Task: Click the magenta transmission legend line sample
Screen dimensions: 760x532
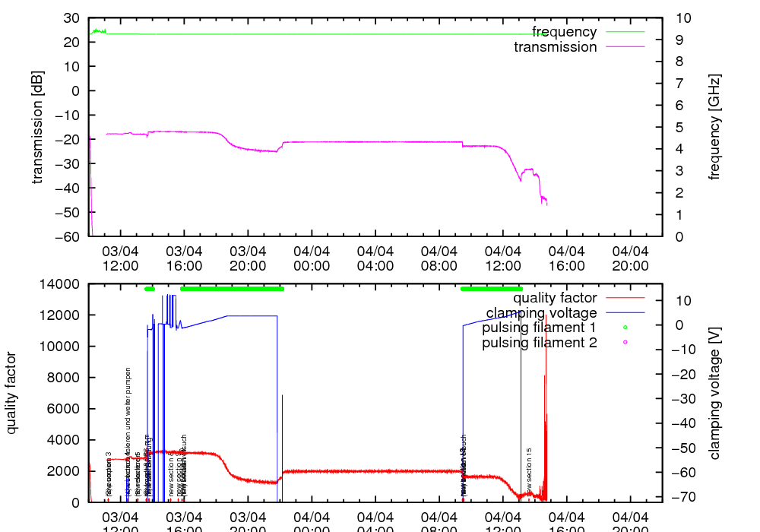Action: [x=624, y=47]
